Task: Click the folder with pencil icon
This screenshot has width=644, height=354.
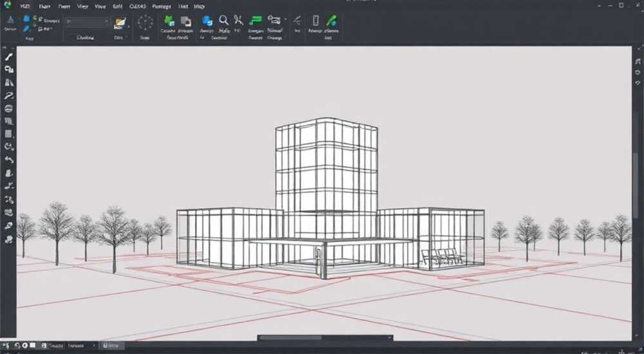Action: [x=120, y=23]
